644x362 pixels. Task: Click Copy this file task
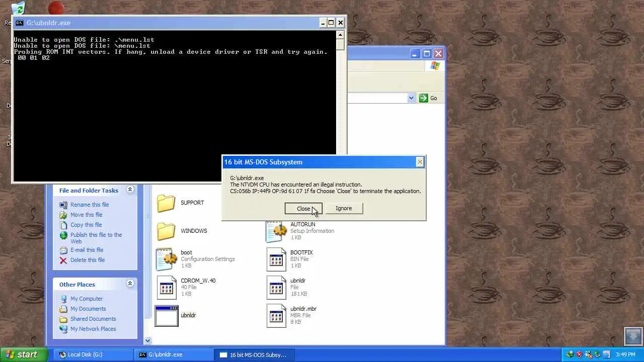click(86, 225)
